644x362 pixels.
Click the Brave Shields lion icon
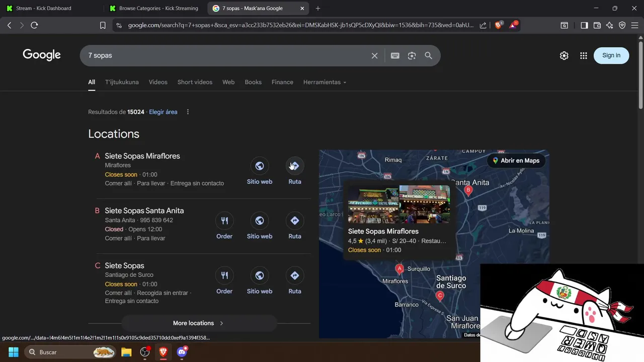[499, 25]
